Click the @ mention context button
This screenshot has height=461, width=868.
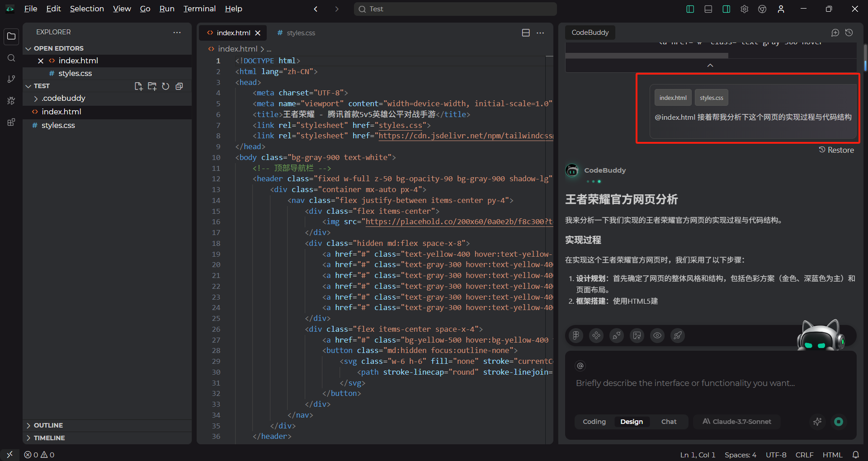(x=580, y=366)
